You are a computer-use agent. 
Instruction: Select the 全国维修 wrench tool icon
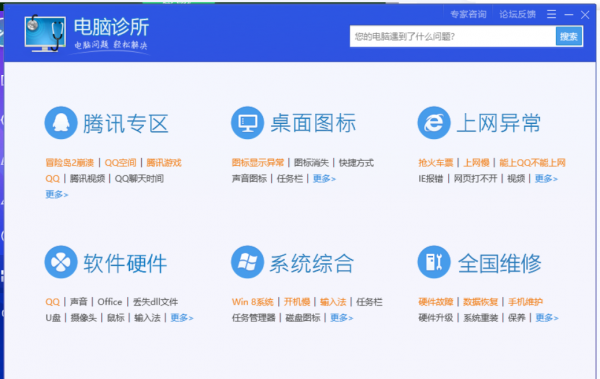pyautogui.click(x=434, y=262)
